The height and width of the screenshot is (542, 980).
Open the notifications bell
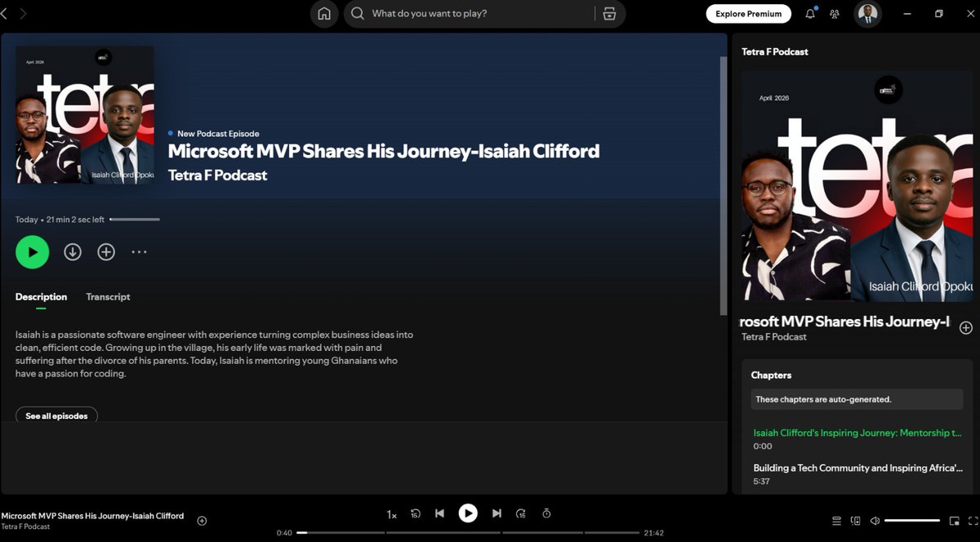pos(810,14)
